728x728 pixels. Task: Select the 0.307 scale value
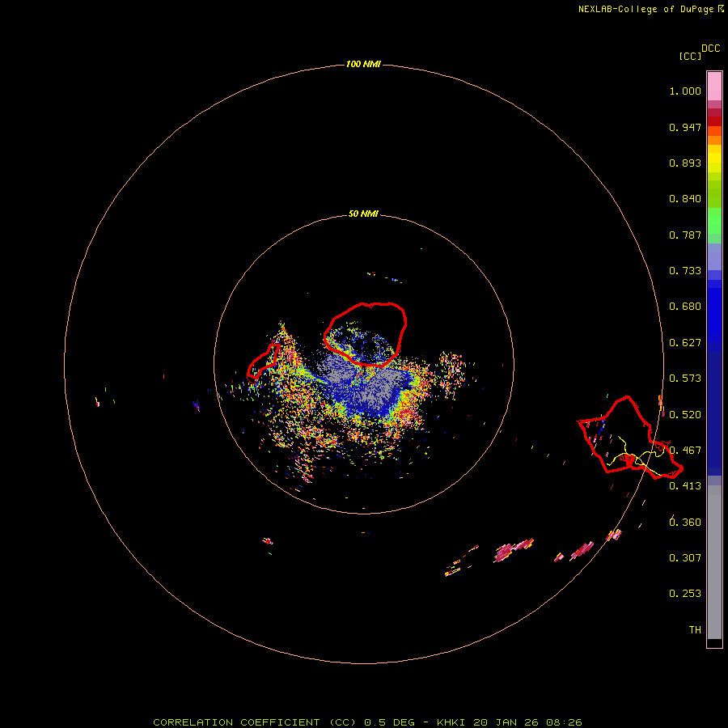(685, 558)
